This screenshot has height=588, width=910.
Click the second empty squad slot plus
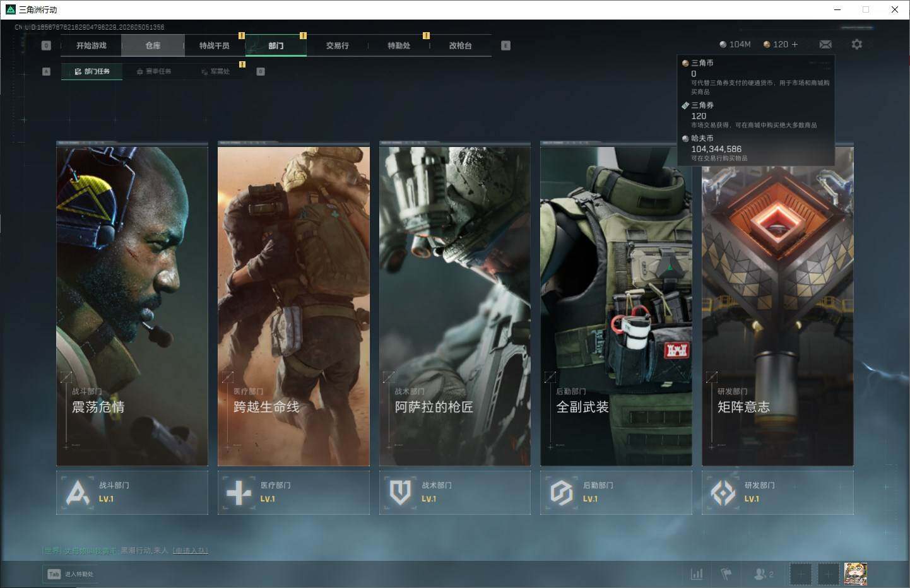828,574
